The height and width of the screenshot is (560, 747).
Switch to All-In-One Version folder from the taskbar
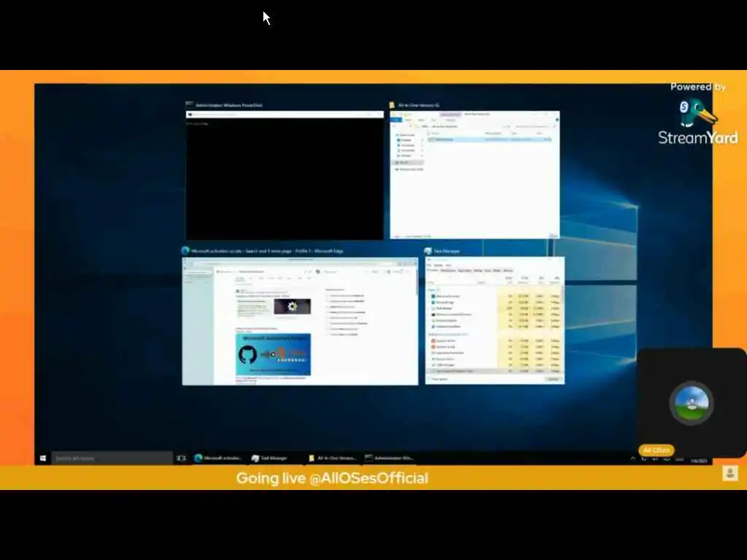[332, 458]
